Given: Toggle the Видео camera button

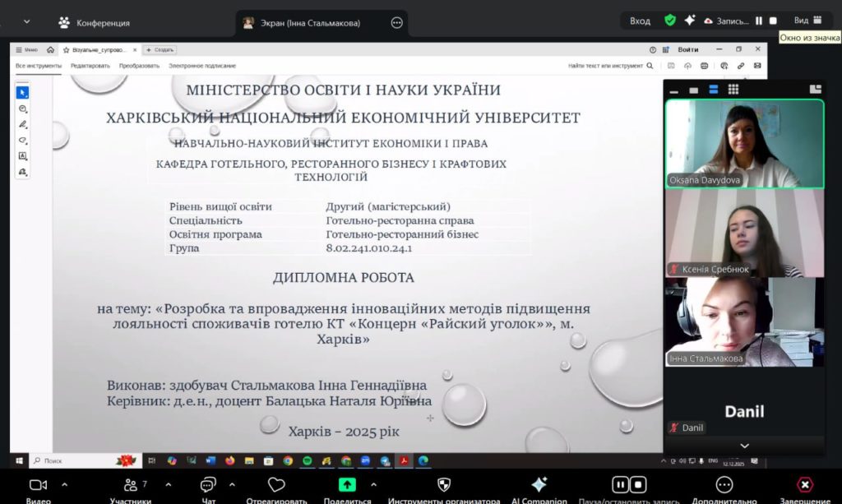Looking at the screenshot, I should coord(38,484).
